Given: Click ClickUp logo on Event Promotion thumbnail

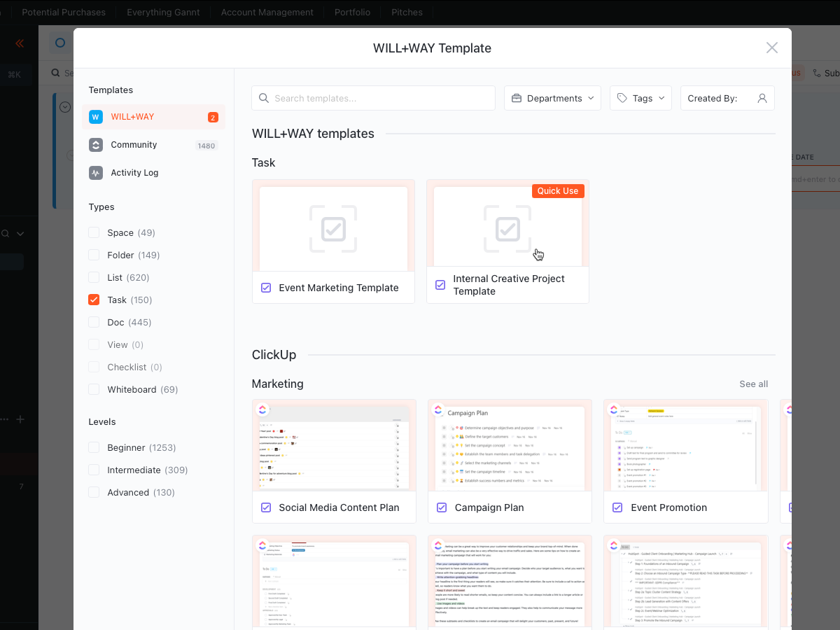Looking at the screenshot, I should click(x=614, y=409).
